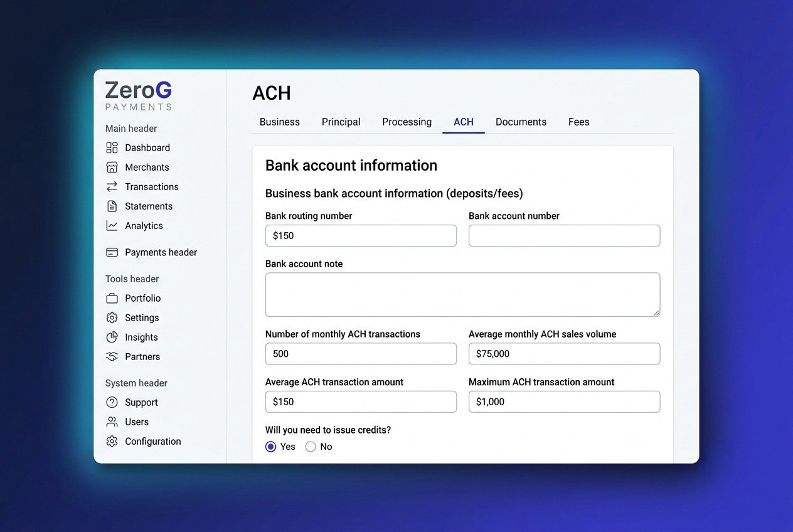Screen dimensions: 793x532
Task: Select the ACH tab
Action: [x=464, y=122]
